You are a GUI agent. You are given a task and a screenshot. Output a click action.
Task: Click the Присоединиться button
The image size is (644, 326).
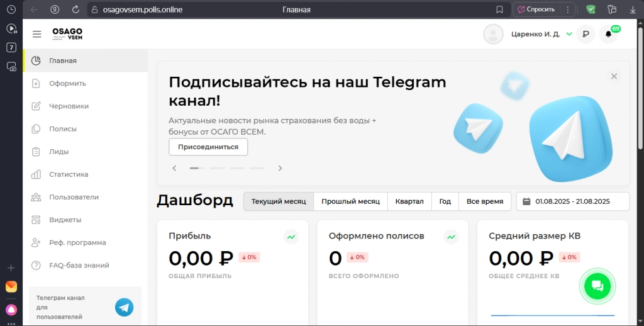click(x=208, y=147)
